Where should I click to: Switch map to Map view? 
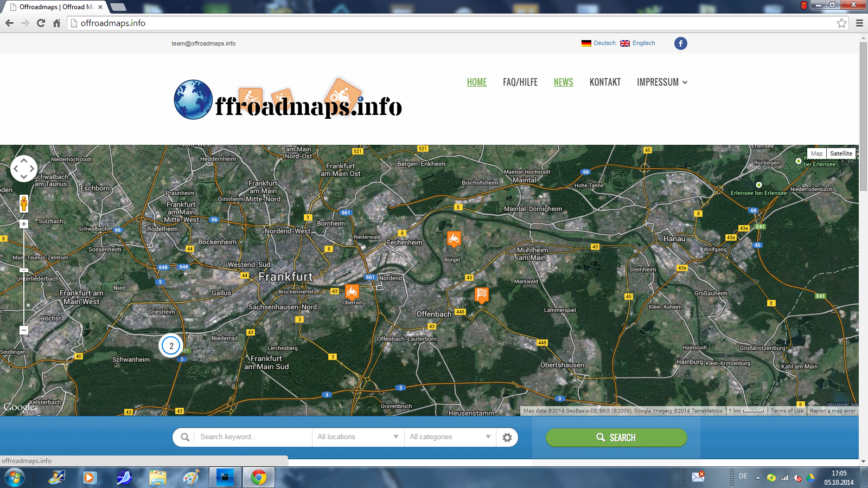click(817, 153)
